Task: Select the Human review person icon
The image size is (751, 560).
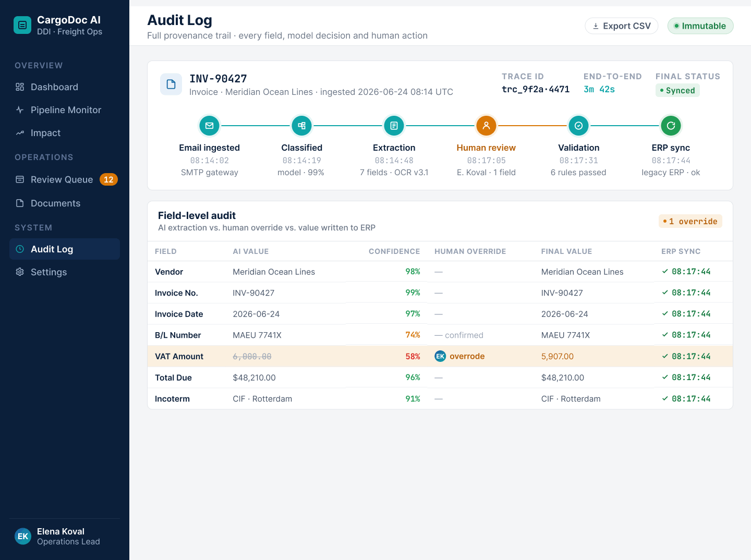Action: (x=486, y=126)
